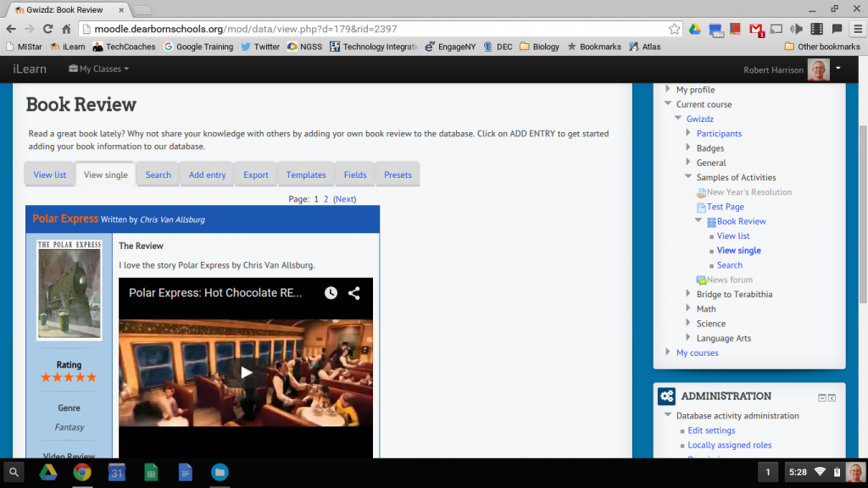Hide the Administration block

pyautogui.click(x=821, y=397)
